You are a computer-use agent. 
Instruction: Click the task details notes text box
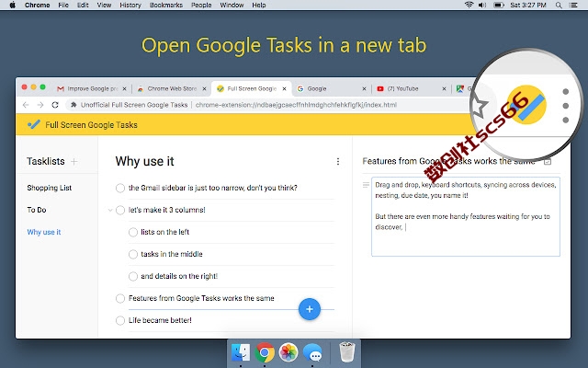coord(466,217)
